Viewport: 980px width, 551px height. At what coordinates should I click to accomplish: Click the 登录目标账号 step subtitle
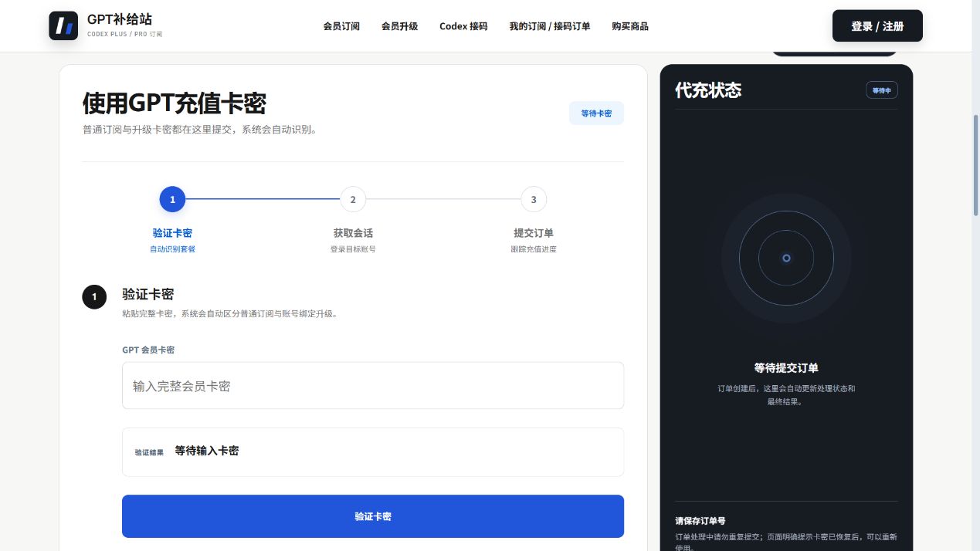[x=353, y=249]
